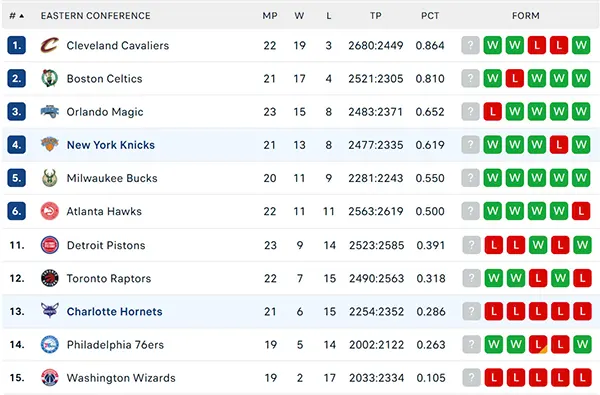Sort standings by PCT column header
600x395 pixels.
pos(430,16)
